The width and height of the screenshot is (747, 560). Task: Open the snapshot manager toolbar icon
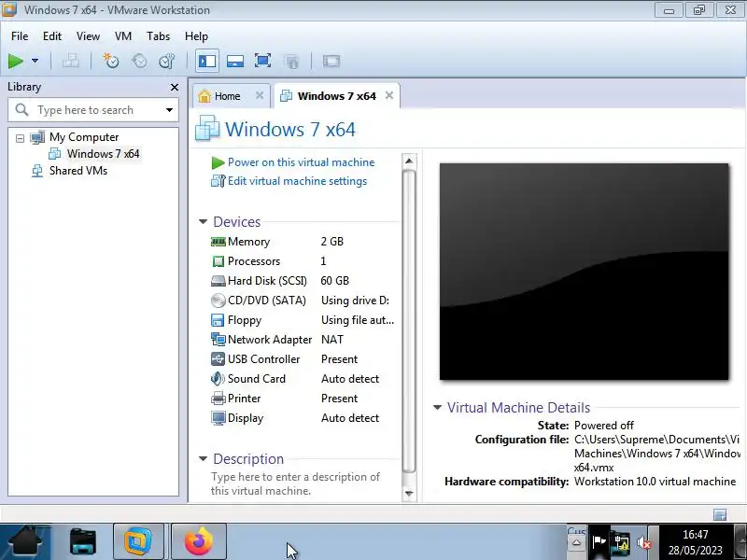(x=167, y=61)
